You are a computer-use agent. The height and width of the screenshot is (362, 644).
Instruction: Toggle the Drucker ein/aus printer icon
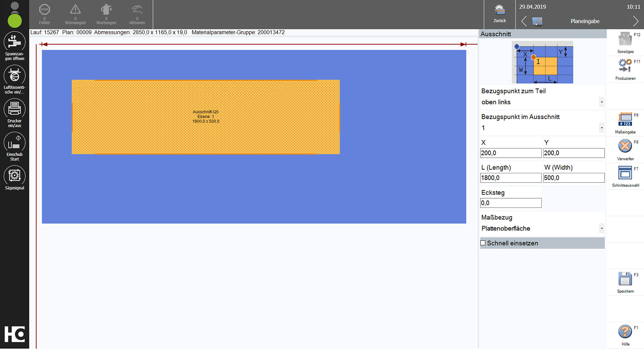coord(14,109)
